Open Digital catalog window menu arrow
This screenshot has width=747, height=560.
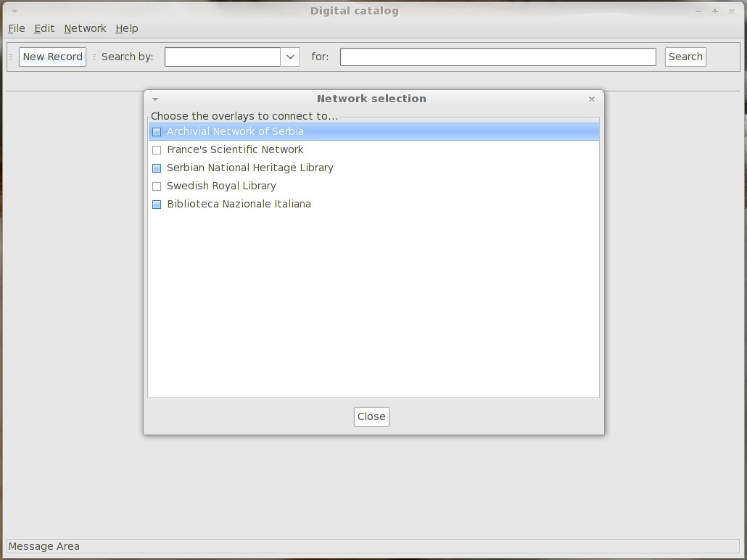point(15,12)
